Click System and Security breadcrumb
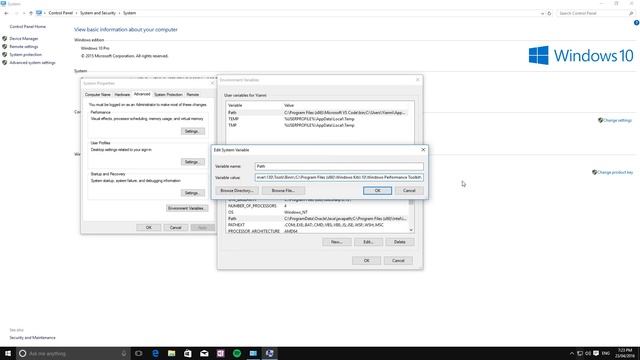Viewport: 640px width, 360px height. (x=98, y=13)
